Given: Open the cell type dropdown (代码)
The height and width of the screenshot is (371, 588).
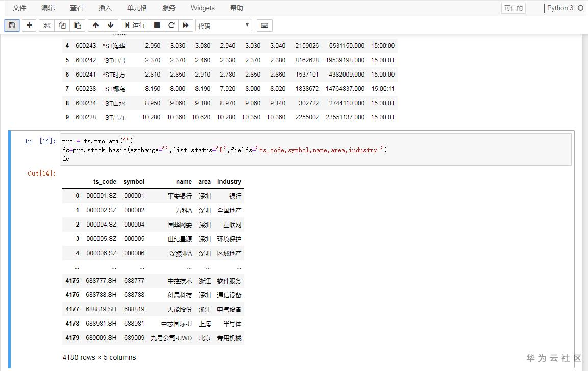Looking at the screenshot, I should click(224, 26).
